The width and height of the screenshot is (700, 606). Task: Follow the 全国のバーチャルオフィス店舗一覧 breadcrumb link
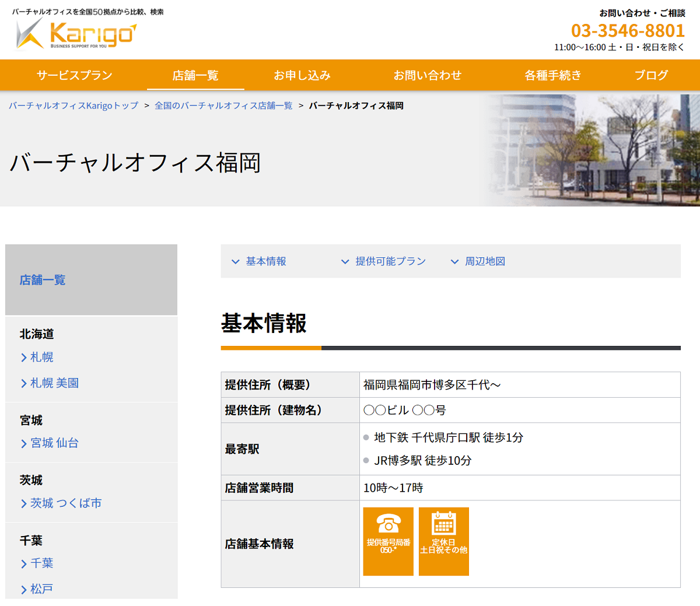tap(223, 106)
